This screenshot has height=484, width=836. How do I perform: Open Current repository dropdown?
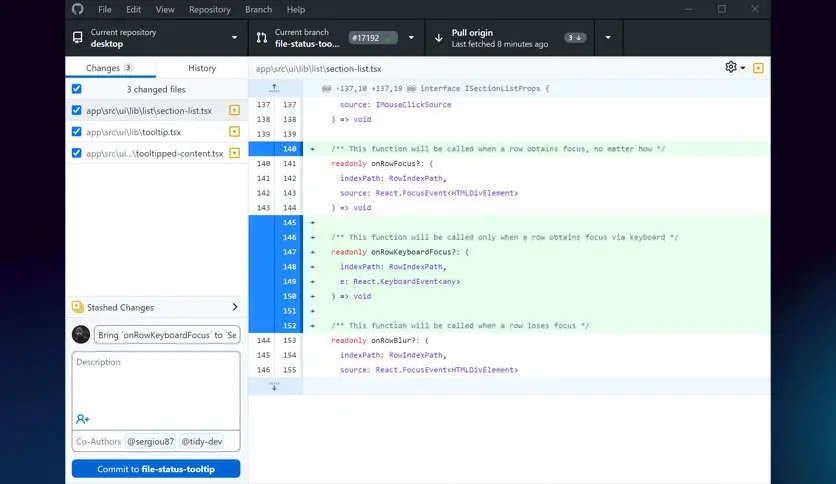157,38
